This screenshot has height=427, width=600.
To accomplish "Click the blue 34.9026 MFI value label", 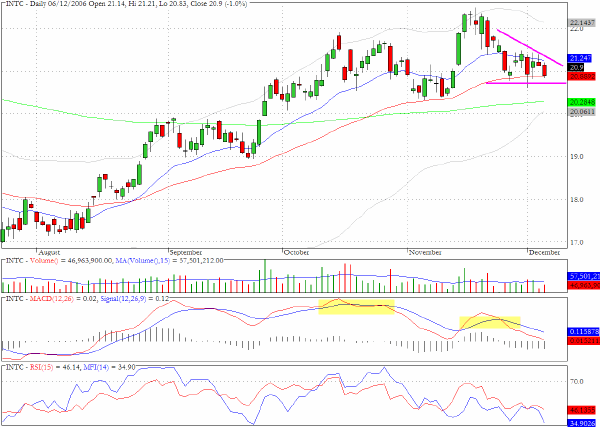I will point(583,423).
